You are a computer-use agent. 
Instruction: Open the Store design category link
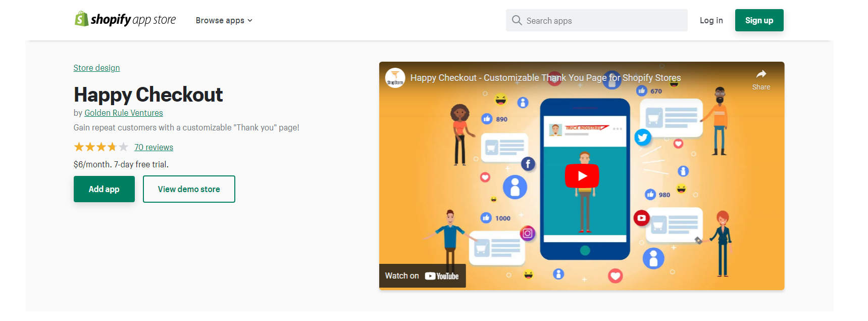pos(96,68)
